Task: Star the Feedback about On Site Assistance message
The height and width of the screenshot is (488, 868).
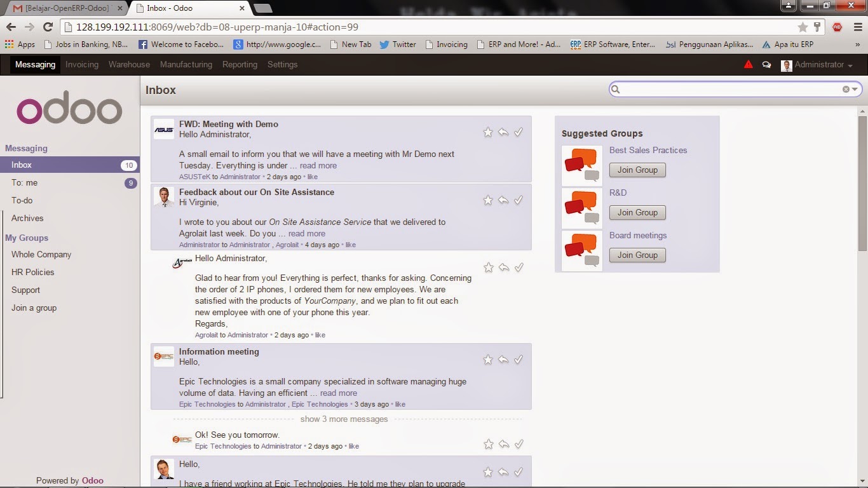Action: pyautogui.click(x=488, y=200)
